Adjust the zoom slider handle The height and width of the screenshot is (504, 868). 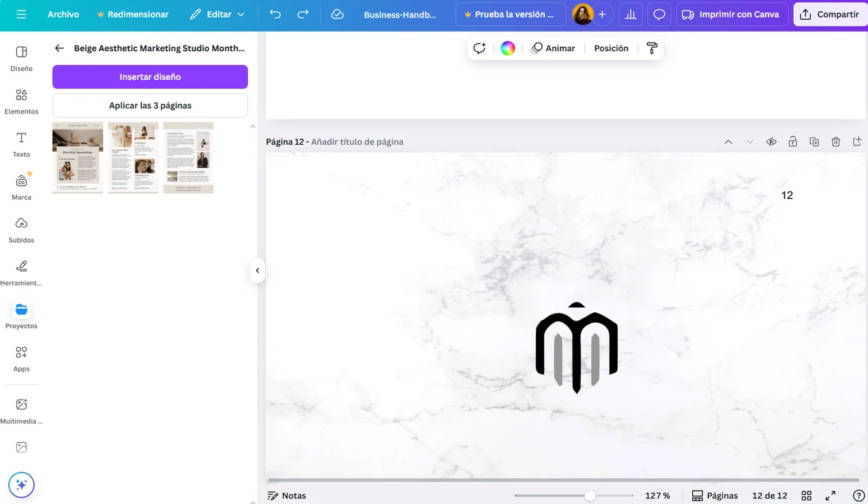590,496
